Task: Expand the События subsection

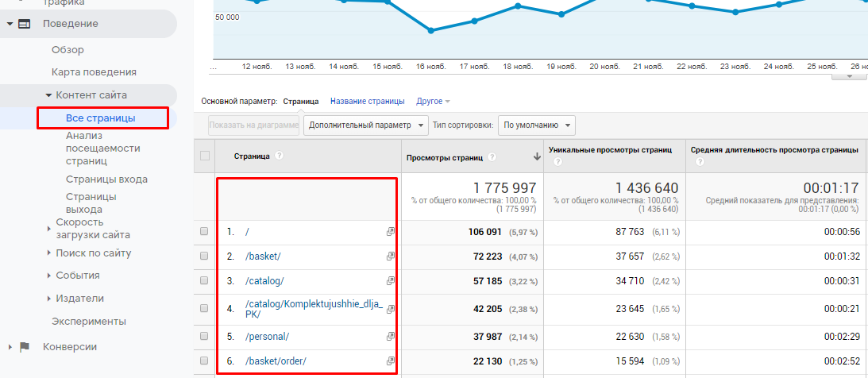Action: [48, 276]
